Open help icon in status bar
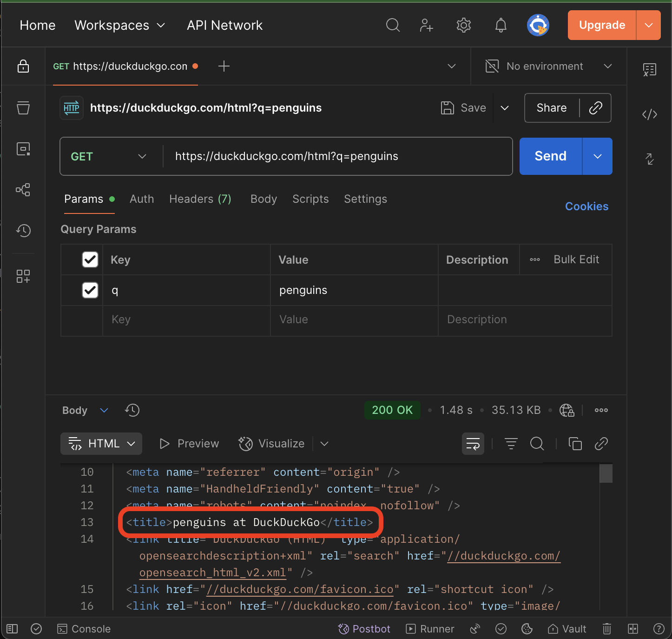This screenshot has height=639, width=672. [659, 629]
